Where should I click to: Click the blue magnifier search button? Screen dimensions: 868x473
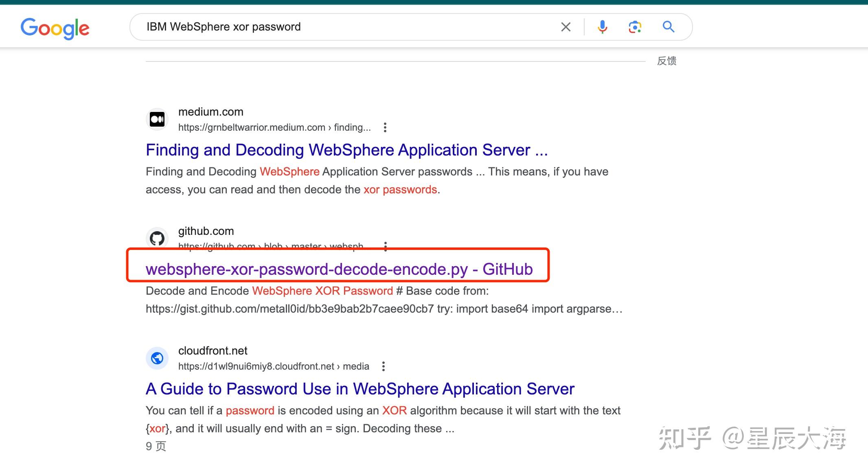(668, 27)
